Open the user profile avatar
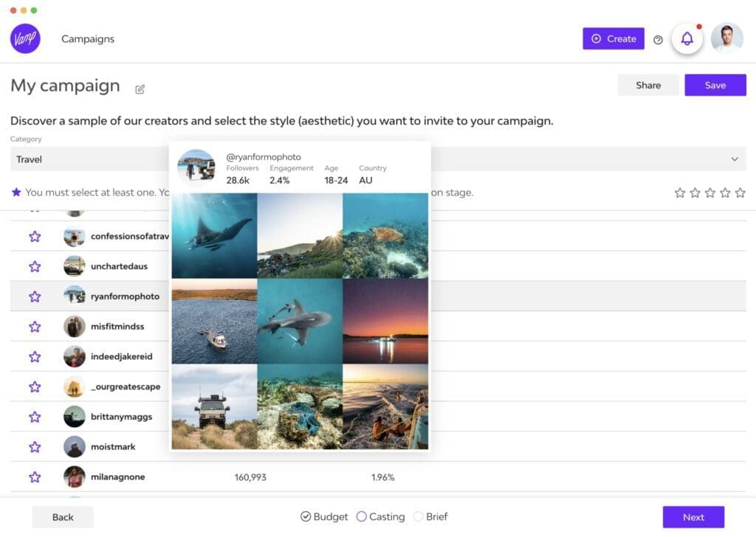Screen dimensions: 756x537 click(726, 38)
